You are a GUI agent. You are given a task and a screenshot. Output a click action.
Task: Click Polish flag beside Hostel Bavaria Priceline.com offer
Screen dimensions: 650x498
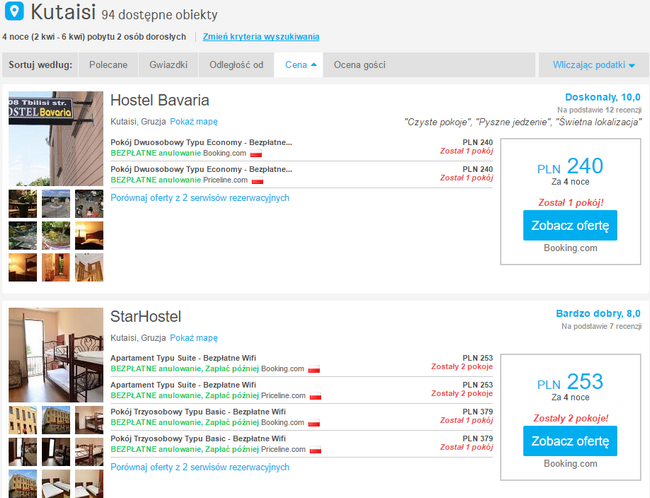coord(257,180)
